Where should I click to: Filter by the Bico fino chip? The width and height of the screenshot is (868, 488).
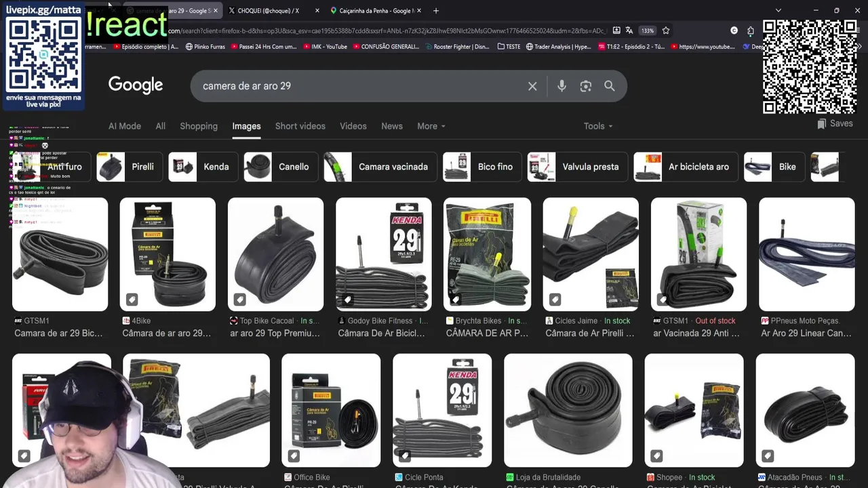click(x=482, y=167)
